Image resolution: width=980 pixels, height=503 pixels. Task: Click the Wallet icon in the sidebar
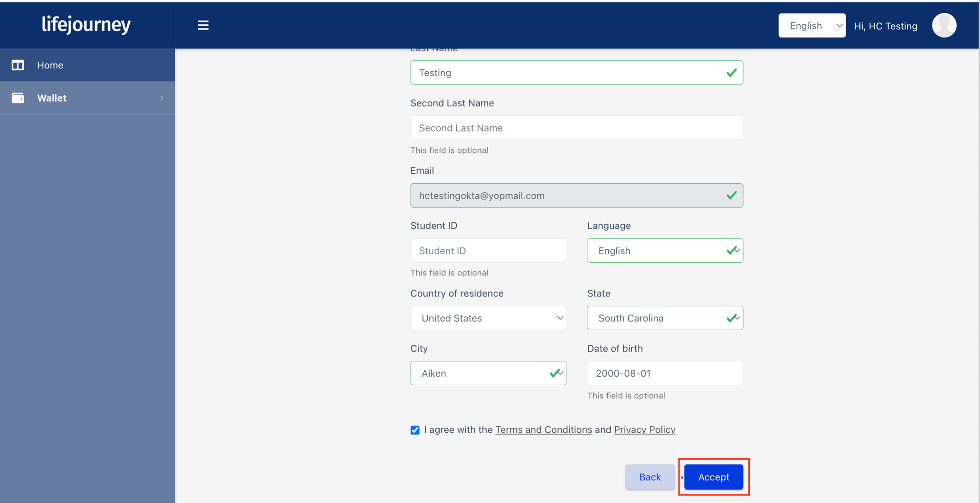click(17, 98)
